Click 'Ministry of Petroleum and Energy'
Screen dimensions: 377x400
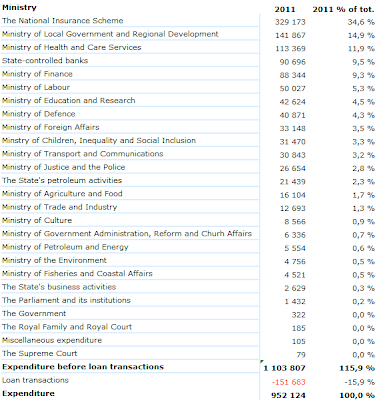coord(65,247)
